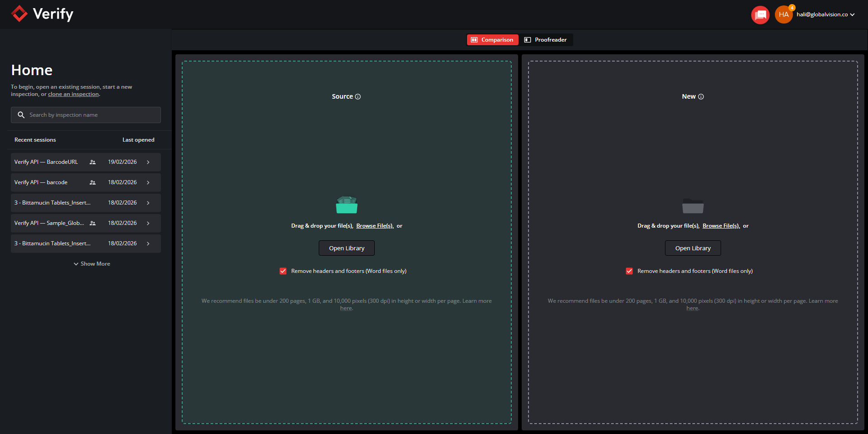Click shared-users icon on Verify API — Sample_Glob
Screen dimensions: 868x434
point(93,223)
